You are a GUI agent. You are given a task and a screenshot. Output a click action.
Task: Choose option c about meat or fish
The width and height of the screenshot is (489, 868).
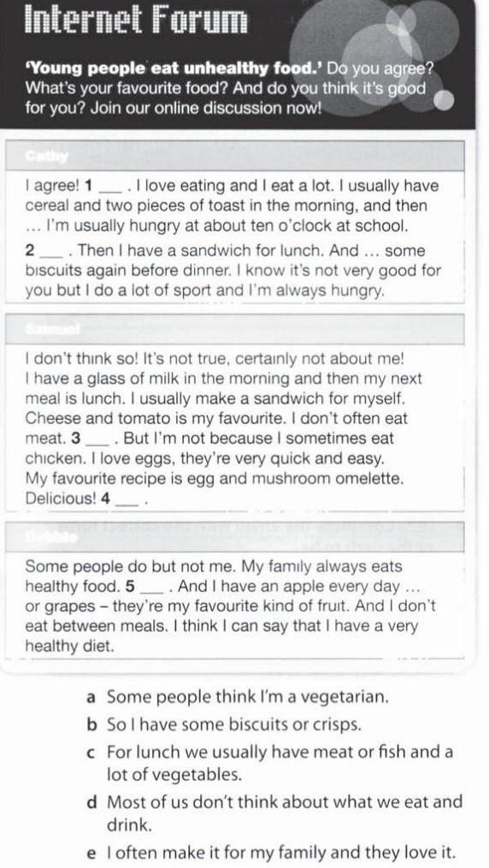click(270, 764)
